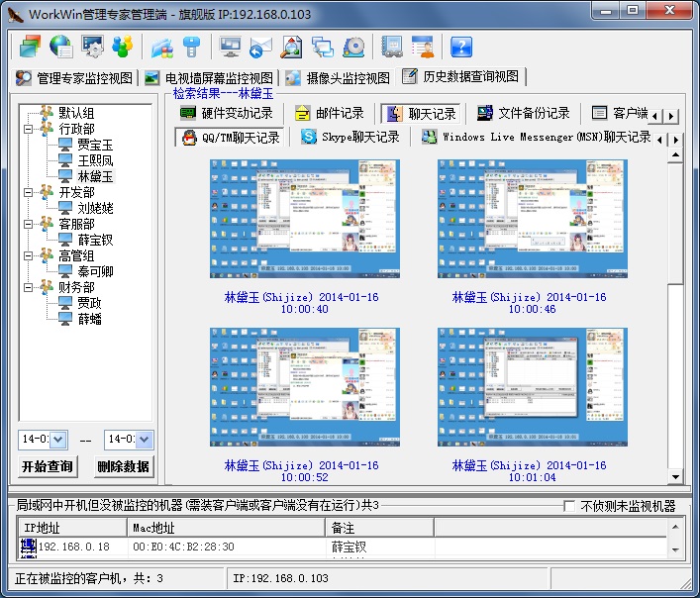Click the CD disc toolbar icon
The height and width of the screenshot is (598, 700).
[x=353, y=47]
